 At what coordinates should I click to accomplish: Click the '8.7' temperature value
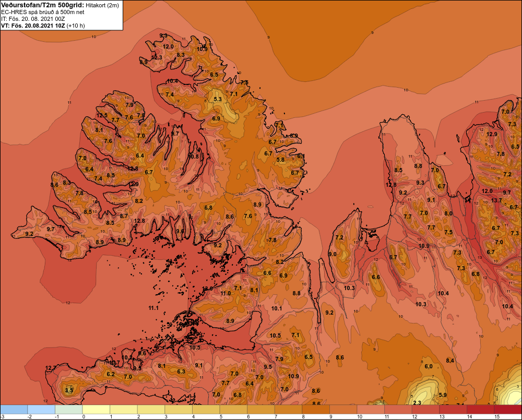coord(124,217)
